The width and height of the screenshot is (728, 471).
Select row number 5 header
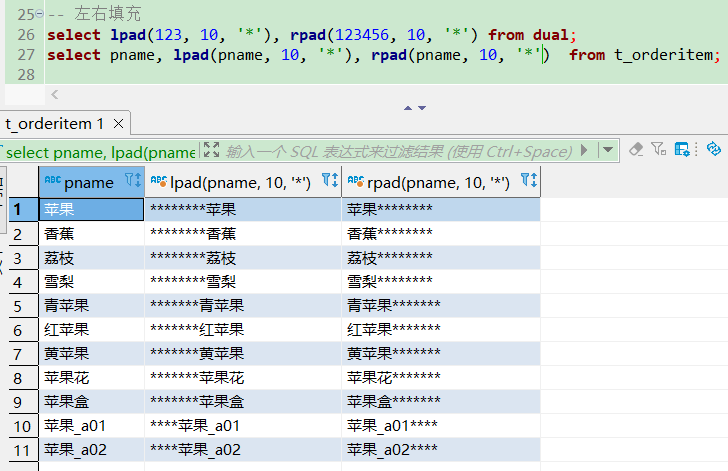click(x=23, y=306)
